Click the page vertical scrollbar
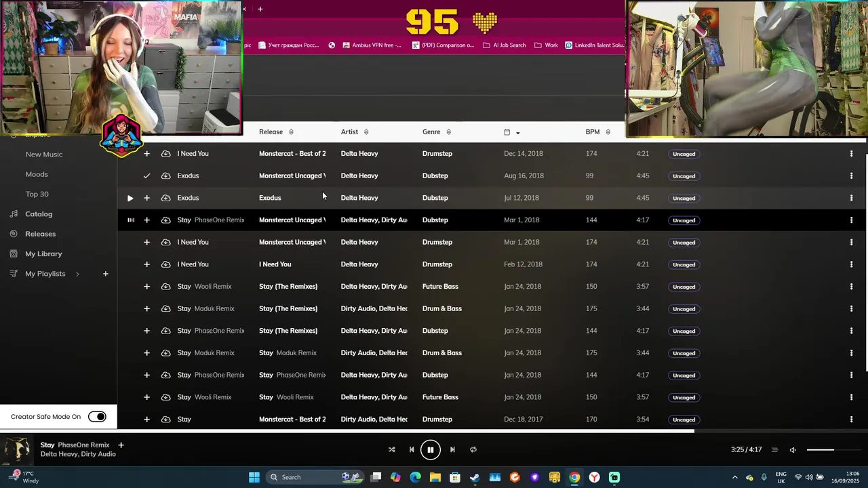This screenshot has height=488, width=868. click(866, 262)
